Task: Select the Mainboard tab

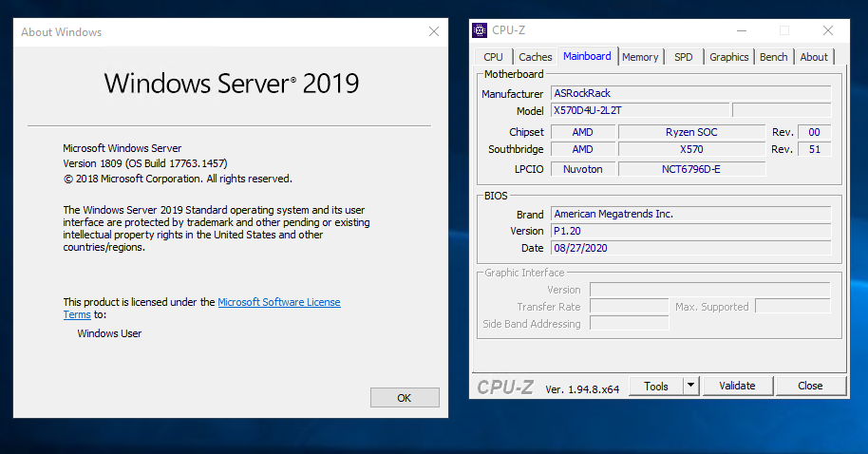Action: (x=587, y=56)
